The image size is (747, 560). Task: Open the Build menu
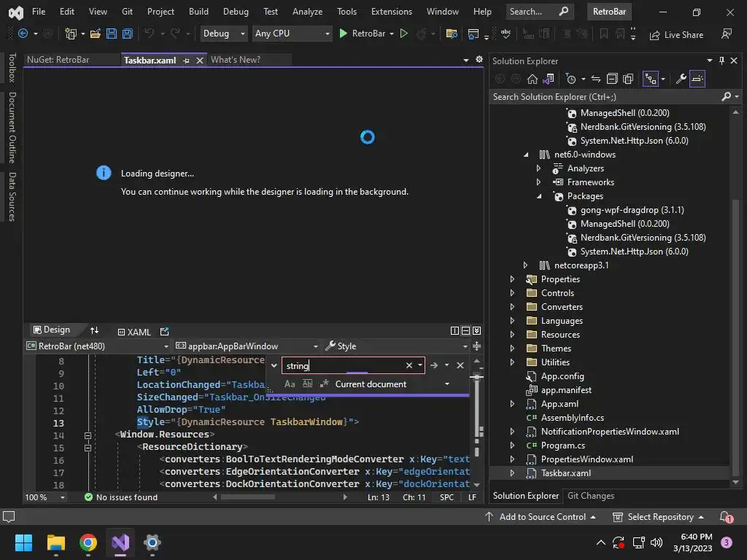coord(198,12)
